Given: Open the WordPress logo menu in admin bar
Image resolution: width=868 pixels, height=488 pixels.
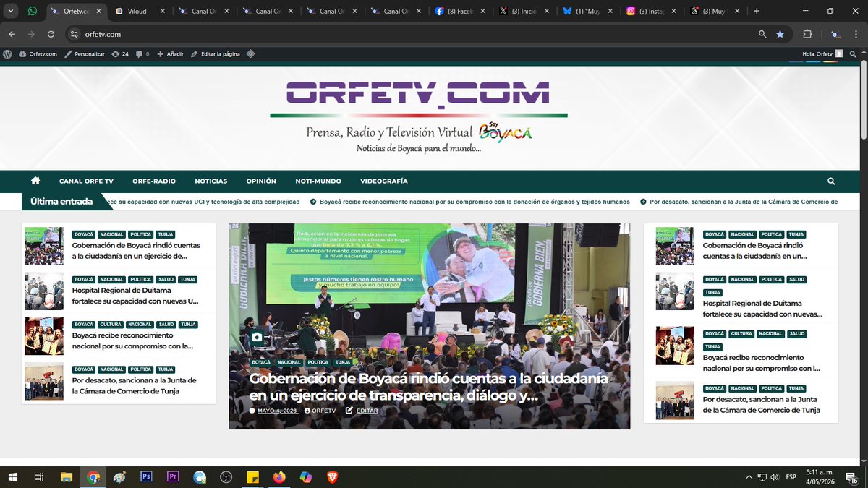Looking at the screenshot, I should (x=8, y=53).
